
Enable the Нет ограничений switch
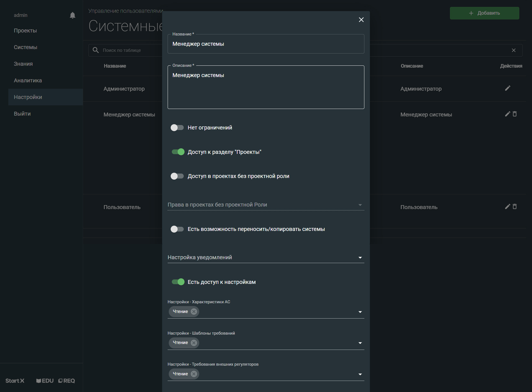(177, 128)
